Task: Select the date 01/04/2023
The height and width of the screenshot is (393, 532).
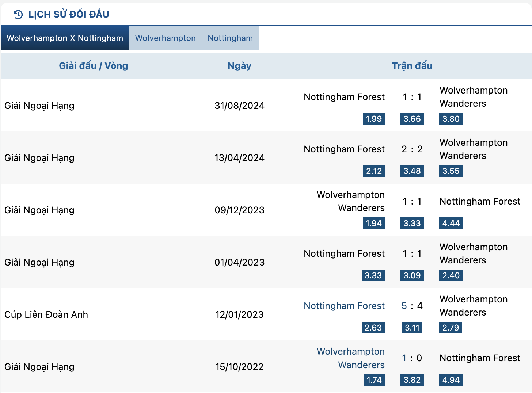Action: pyautogui.click(x=240, y=262)
